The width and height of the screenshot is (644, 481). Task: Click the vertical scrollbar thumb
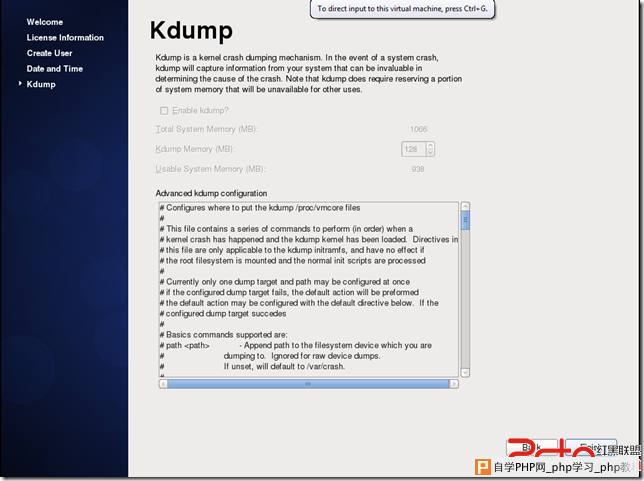click(465, 220)
